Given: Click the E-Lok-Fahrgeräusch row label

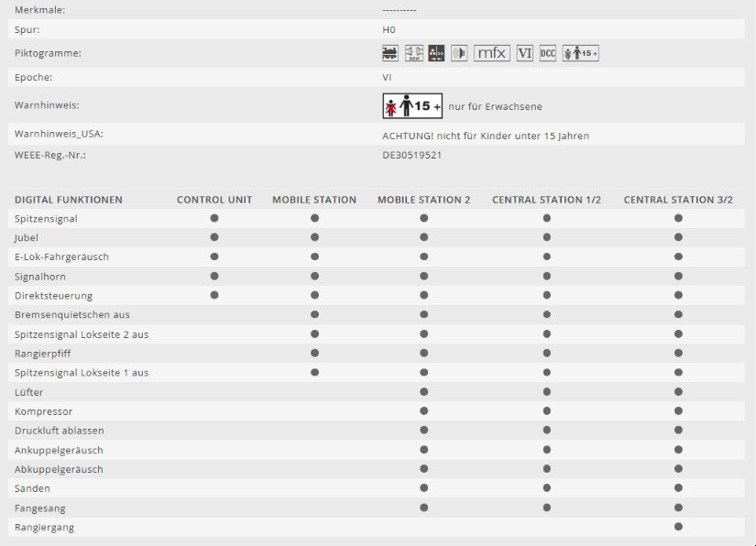Looking at the screenshot, I should (x=61, y=257).
